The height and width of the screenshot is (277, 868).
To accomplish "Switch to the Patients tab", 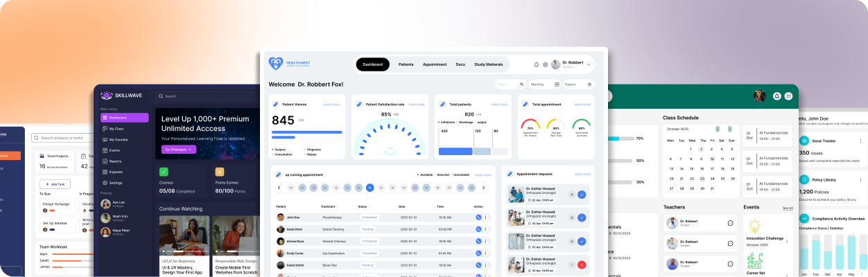I will coord(406,64).
